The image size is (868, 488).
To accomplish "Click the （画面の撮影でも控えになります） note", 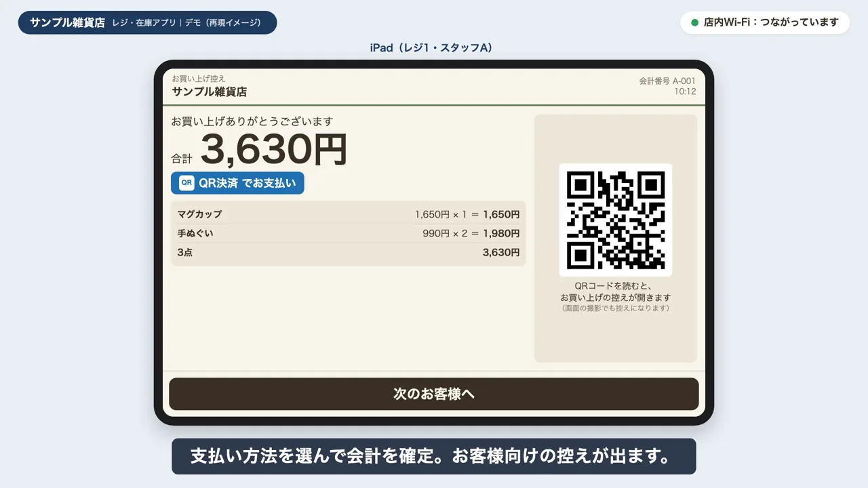I will click(x=616, y=308).
